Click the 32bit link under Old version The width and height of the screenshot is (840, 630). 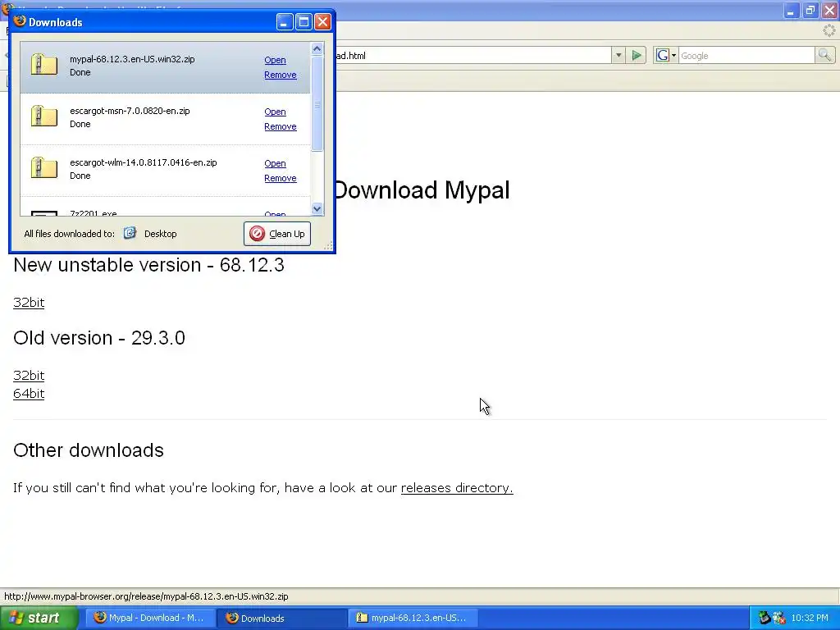(x=29, y=375)
